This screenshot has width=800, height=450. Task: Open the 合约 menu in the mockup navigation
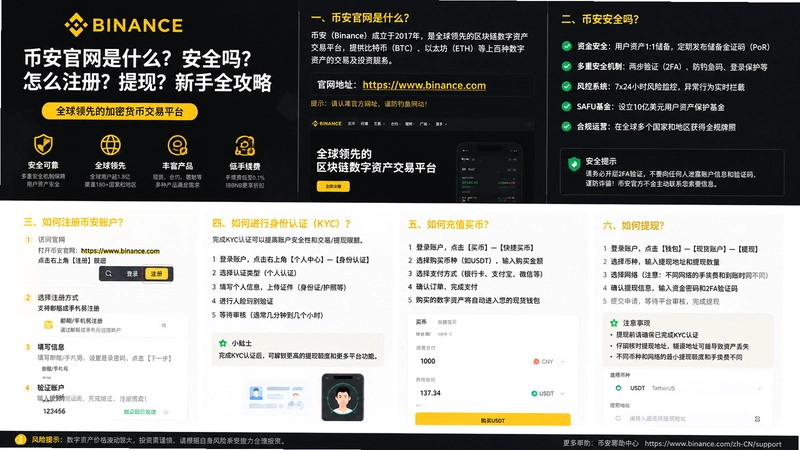[395, 123]
